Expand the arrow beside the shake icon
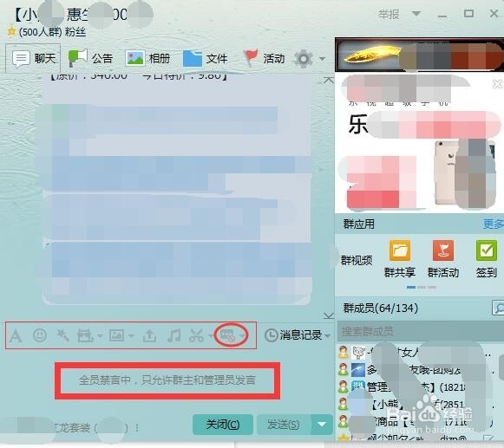Screen dimensions: 504x448 pyautogui.click(x=100, y=336)
